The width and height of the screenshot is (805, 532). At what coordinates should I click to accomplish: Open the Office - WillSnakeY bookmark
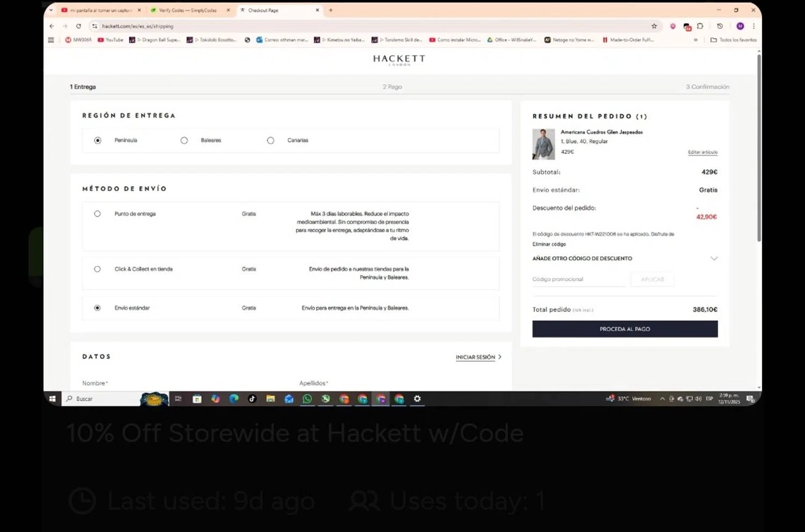coord(511,40)
